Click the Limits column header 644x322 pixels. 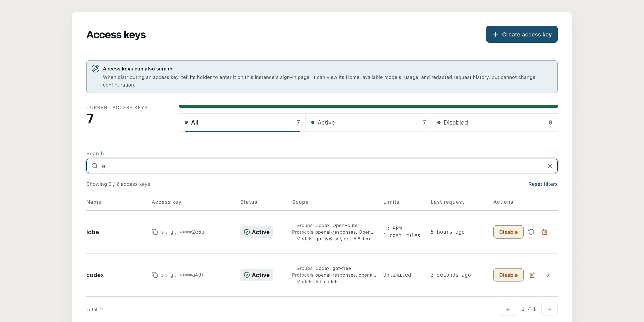[391, 202]
